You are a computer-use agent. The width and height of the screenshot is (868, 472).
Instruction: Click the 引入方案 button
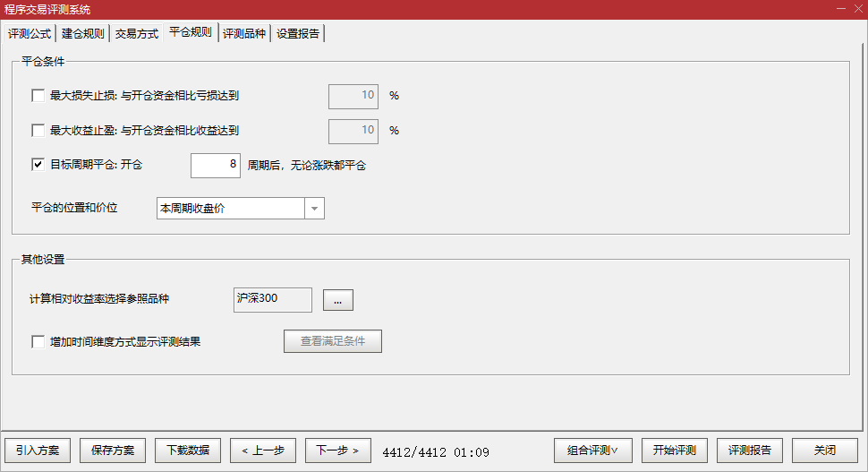(38, 450)
